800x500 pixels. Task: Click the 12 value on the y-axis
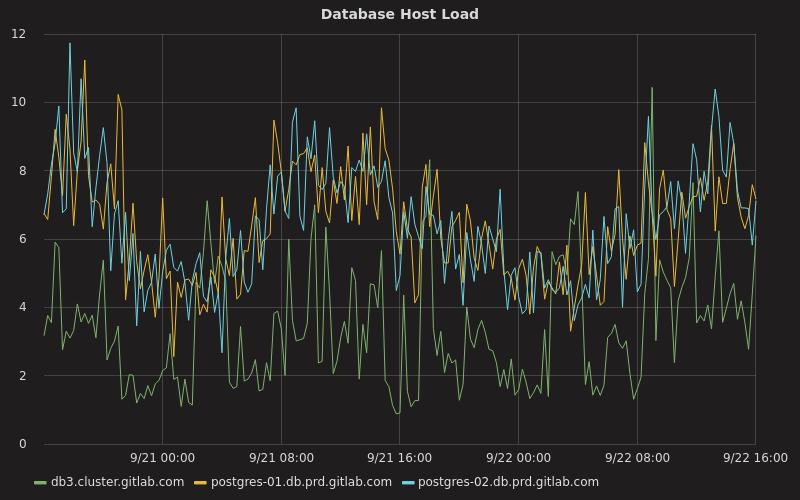pos(19,34)
